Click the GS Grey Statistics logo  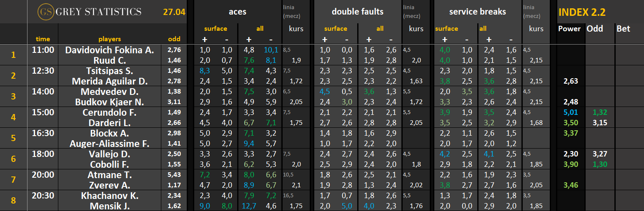[x=89, y=12]
